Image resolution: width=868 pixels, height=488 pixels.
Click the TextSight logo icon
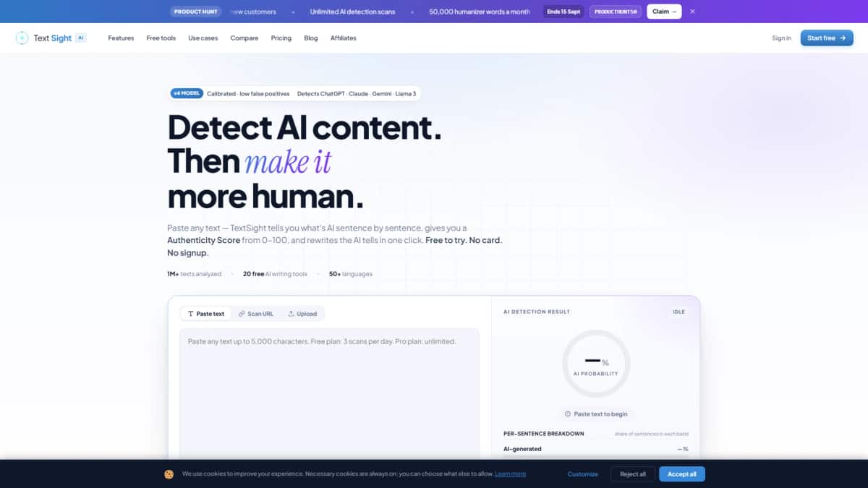22,38
